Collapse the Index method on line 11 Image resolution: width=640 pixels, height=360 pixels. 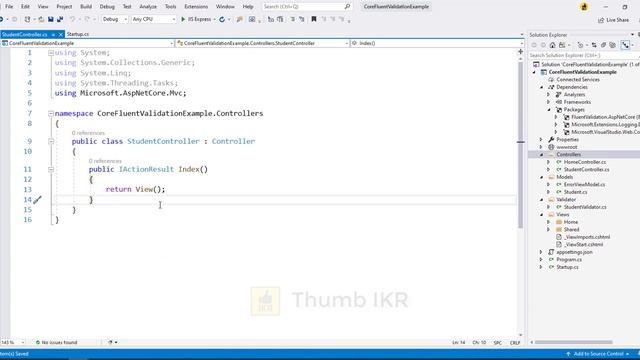coord(51,169)
